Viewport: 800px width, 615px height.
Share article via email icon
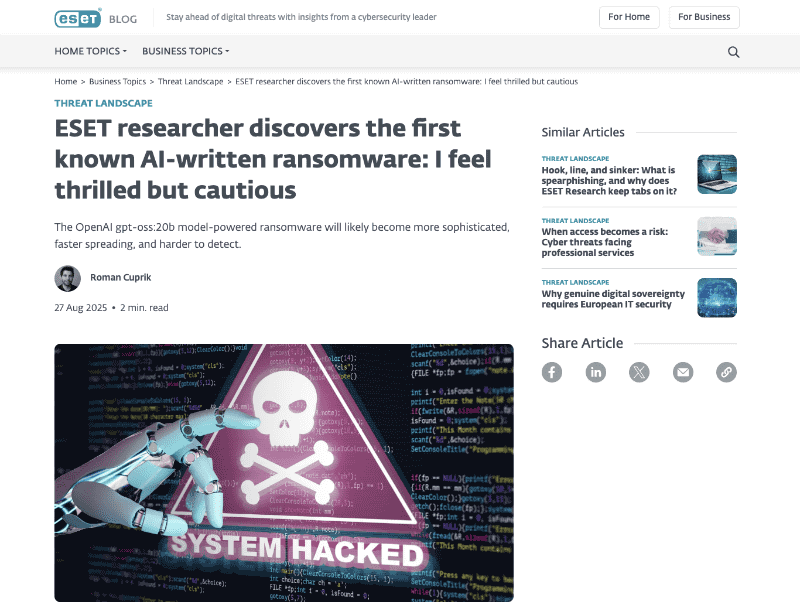coord(683,372)
